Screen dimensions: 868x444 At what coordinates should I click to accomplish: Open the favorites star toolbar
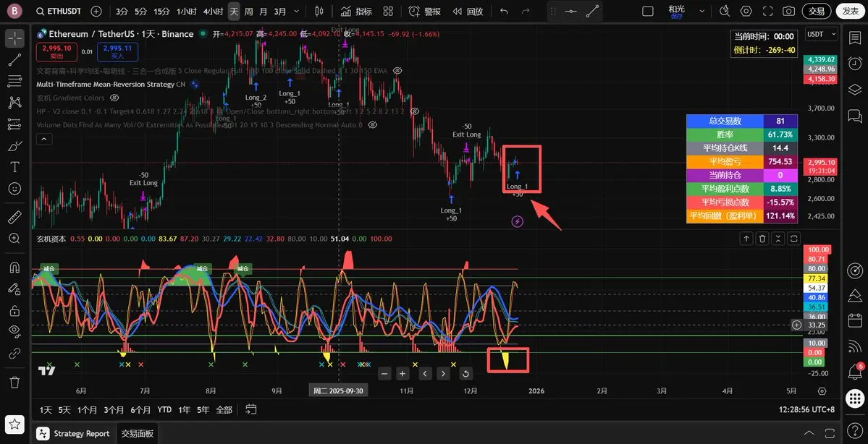point(15,424)
